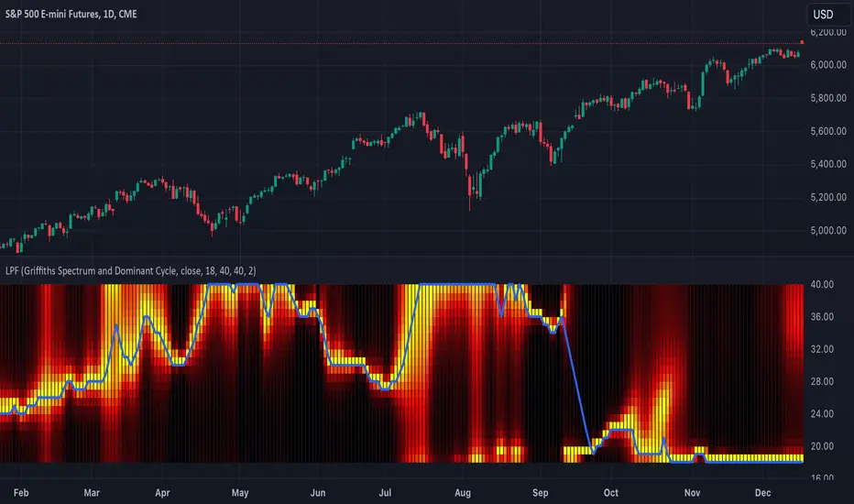854x504 pixels.
Task: Click the Sep label on time axis
Action: (x=541, y=493)
